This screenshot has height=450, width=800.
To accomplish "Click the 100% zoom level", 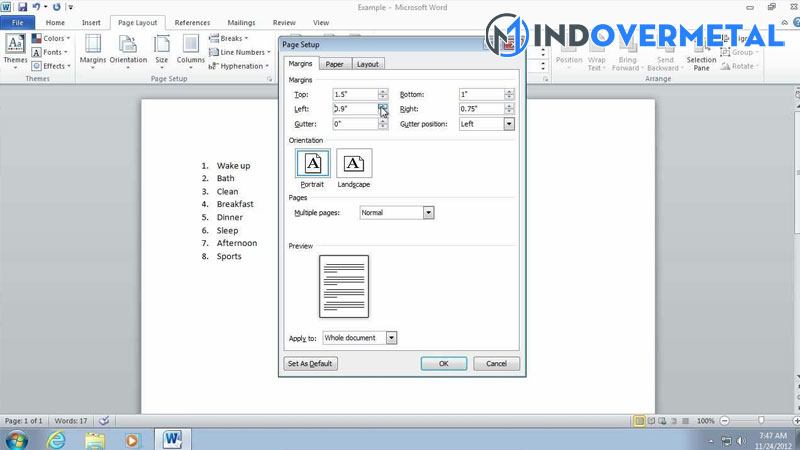I will (706, 421).
